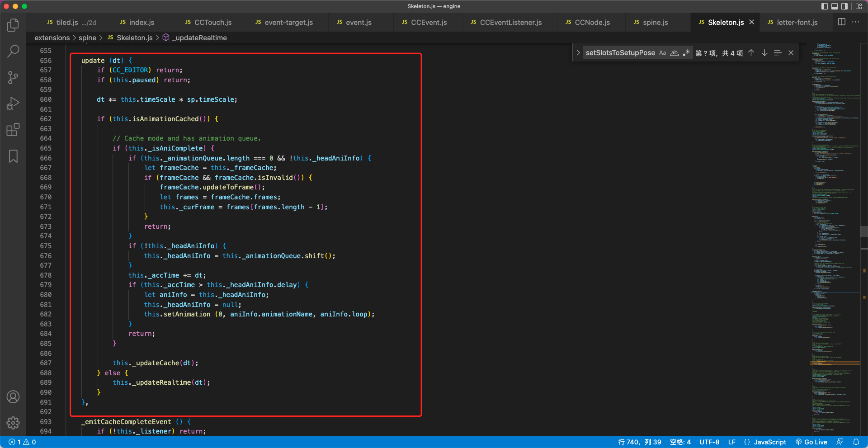Click on 'this._accTime += dt;' line
Viewport: 868px width, 448px height.
167,275
